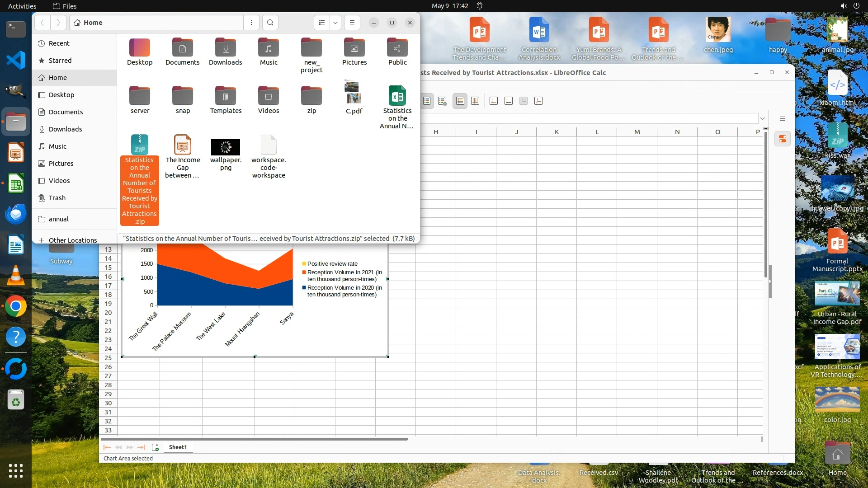Select the Sheet1 tab

178,447
